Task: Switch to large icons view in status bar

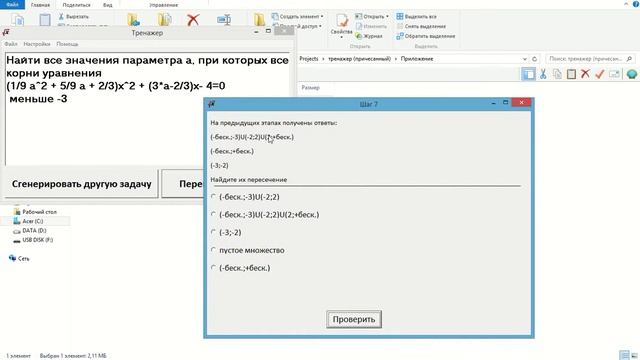Action: pos(634,355)
